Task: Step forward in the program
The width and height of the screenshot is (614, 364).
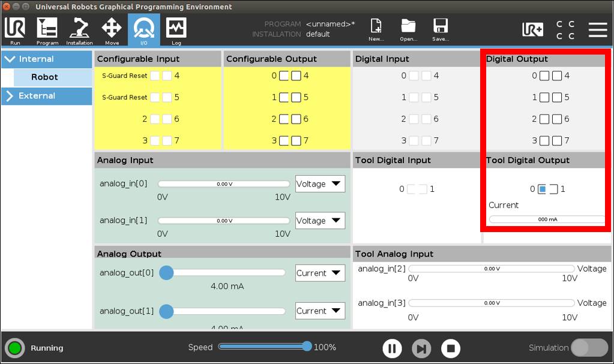Action: point(421,348)
